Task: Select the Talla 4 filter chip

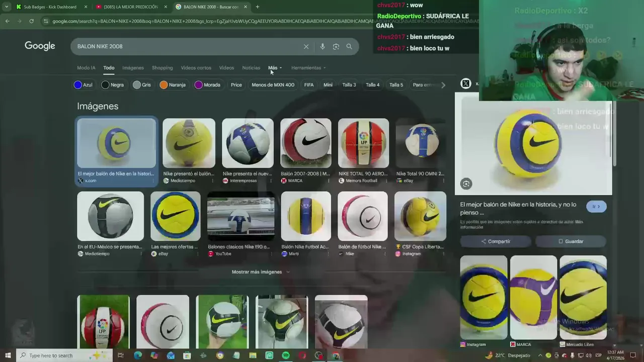Action: coord(373,85)
